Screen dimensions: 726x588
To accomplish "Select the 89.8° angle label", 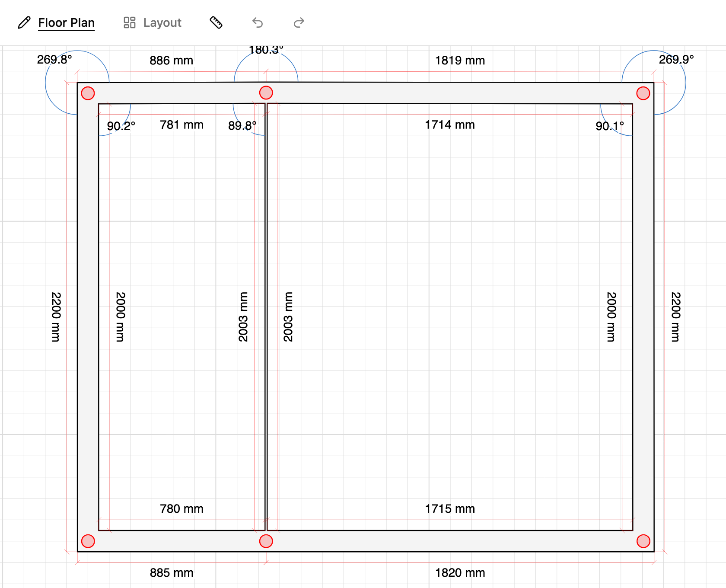I will coord(242,126).
